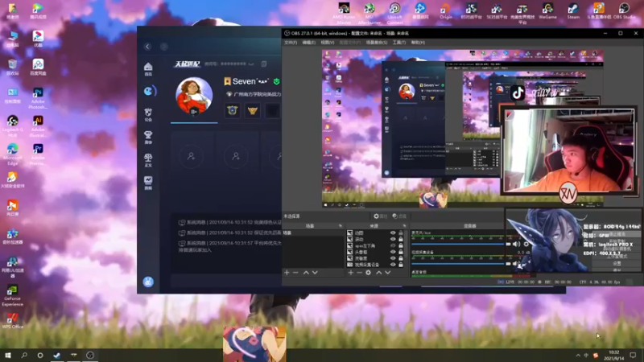Open the notification center on the taskbar

coord(633,356)
